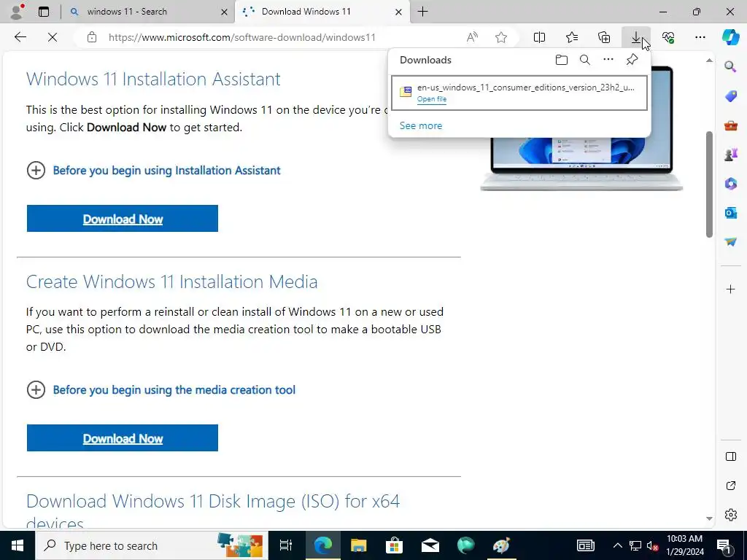Screen dimensions: 747x560
Task: Download Now for Installation Media
Action: [x=123, y=438]
